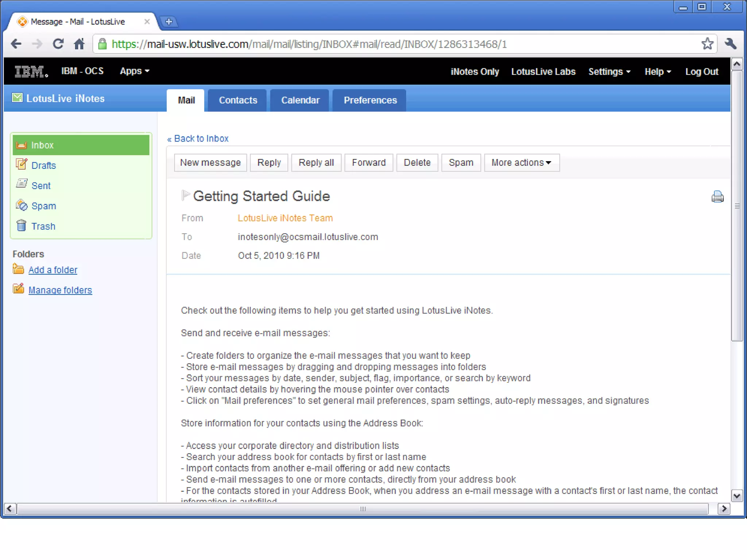The image size is (747, 560).
Task: Expand the More actions dropdown
Action: 521,163
